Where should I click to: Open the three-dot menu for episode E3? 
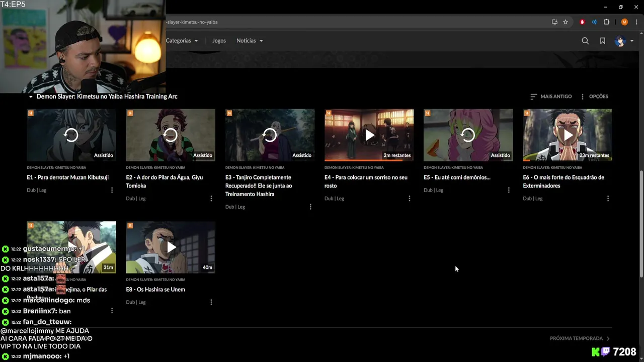pyautogui.click(x=310, y=207)
